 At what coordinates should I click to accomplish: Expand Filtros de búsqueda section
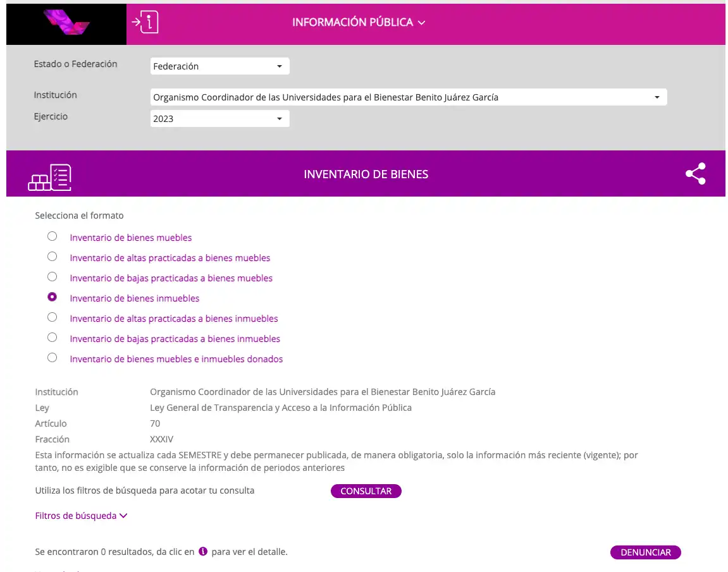[x=81, y=516]
